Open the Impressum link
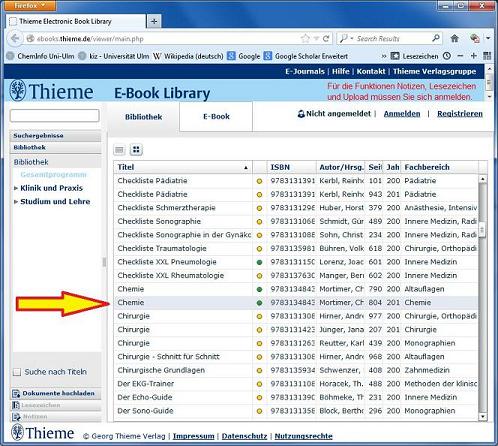The image size is (498, 446). click(193, 436)
